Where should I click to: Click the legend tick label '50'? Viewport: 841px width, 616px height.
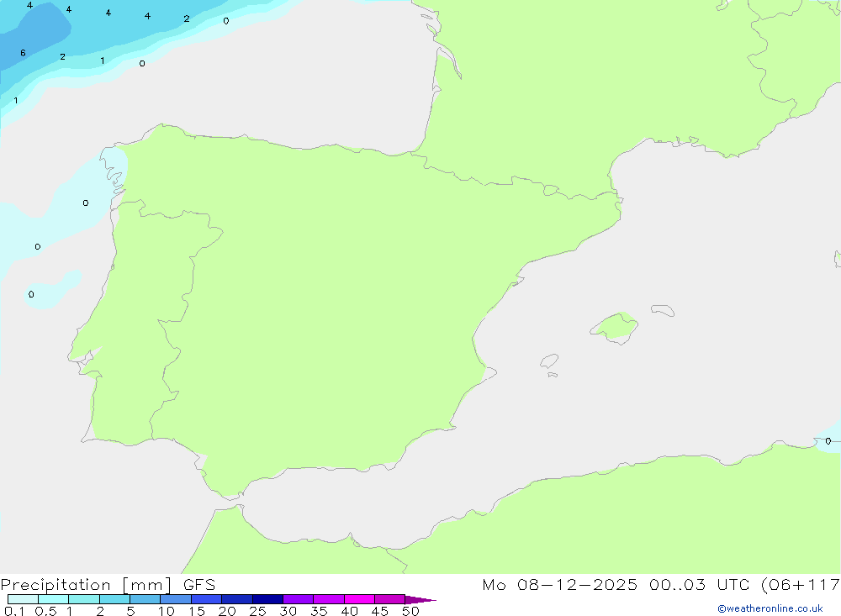(x=411, y=611)
